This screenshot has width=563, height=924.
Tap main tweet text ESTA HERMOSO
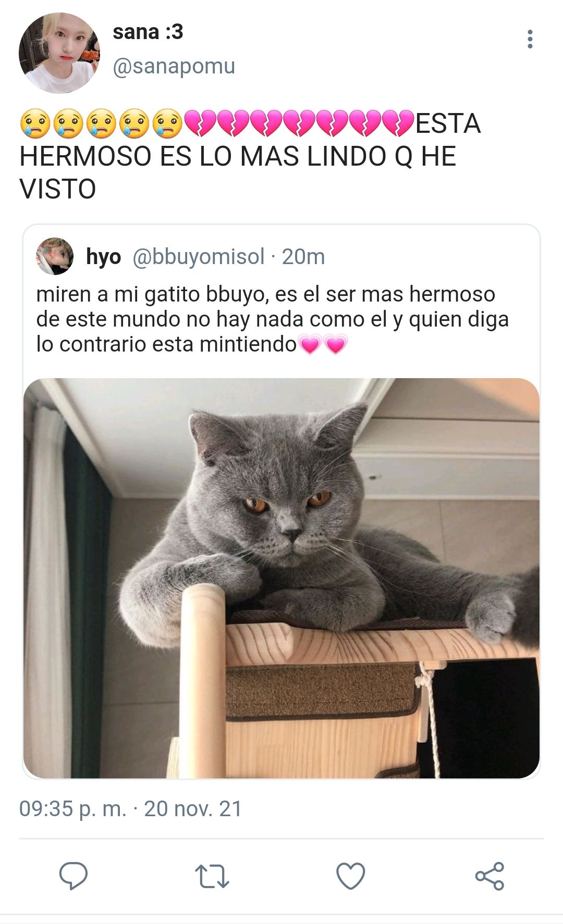250,156
